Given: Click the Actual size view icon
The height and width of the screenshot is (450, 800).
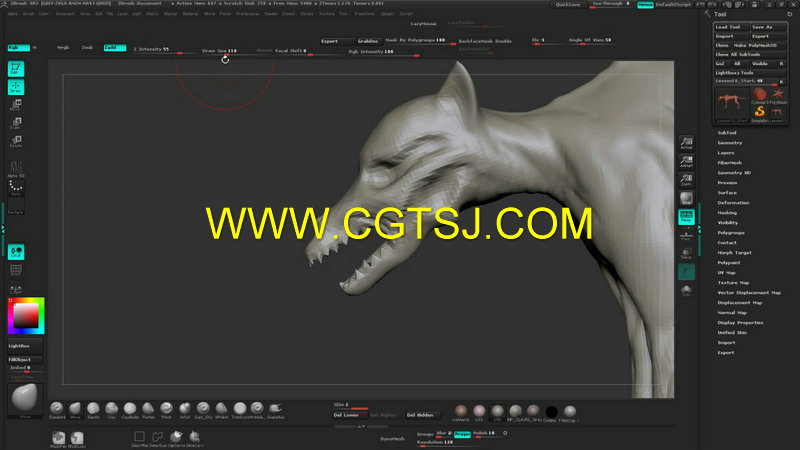Looking at the screenshot, I should click(x=686, y=143).
